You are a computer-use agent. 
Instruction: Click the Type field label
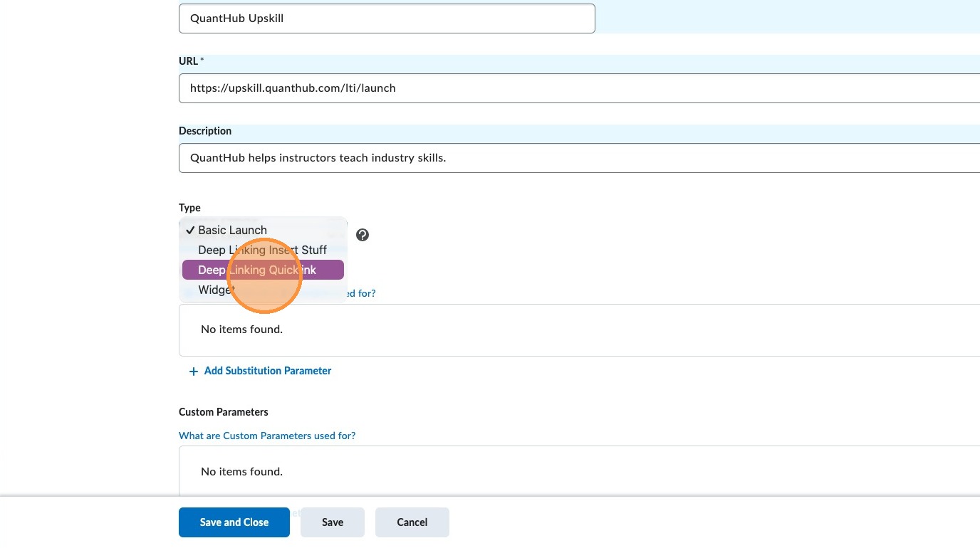(189, 208)
